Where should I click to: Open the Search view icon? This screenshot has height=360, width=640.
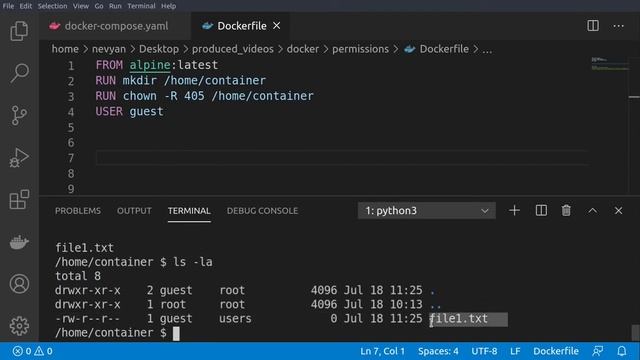click(19, 73)
